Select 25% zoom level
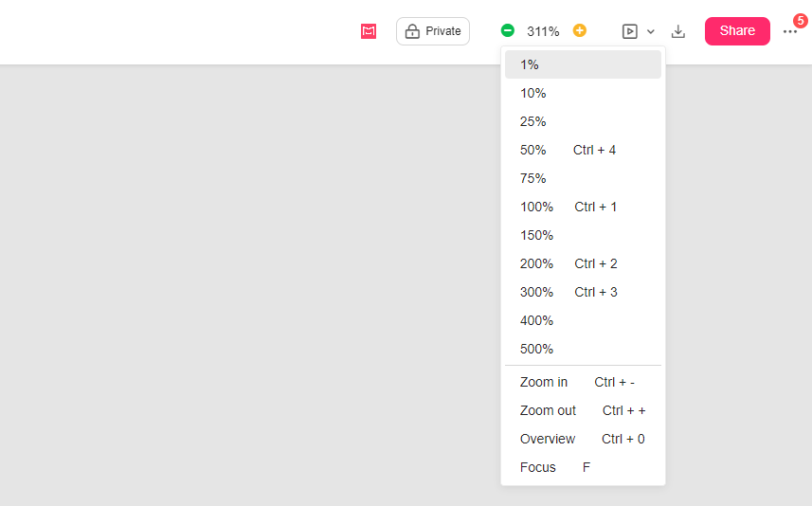 [583, 121]
